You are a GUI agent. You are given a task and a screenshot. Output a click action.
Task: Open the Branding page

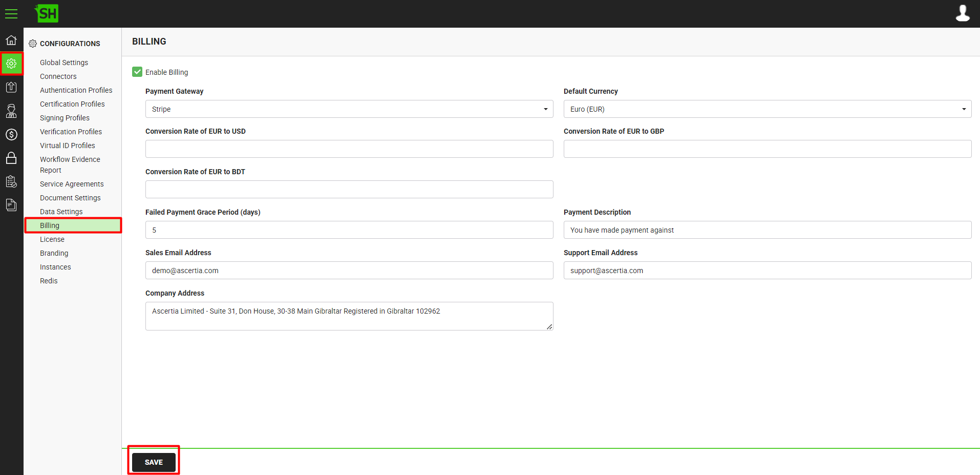tap(54, 253)
